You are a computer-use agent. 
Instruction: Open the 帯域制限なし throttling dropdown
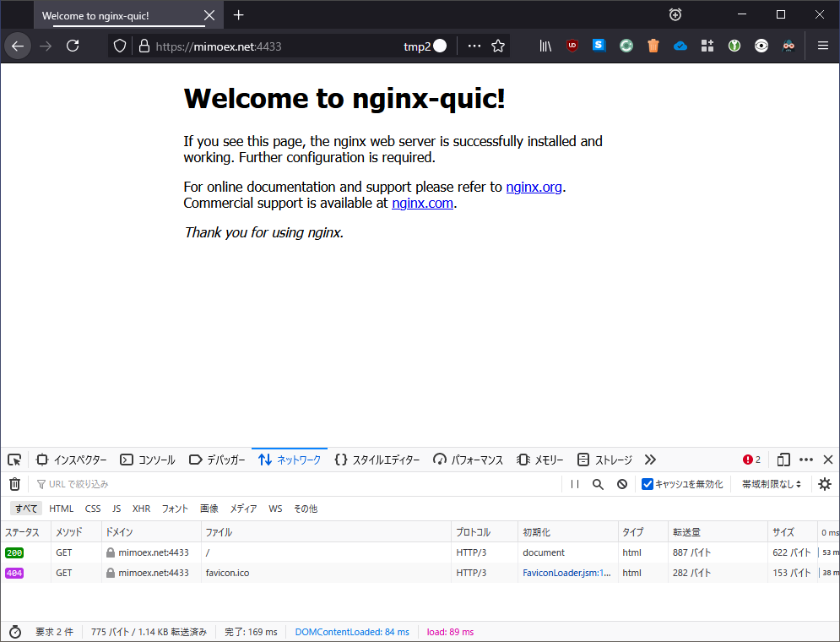pos(770,484)
